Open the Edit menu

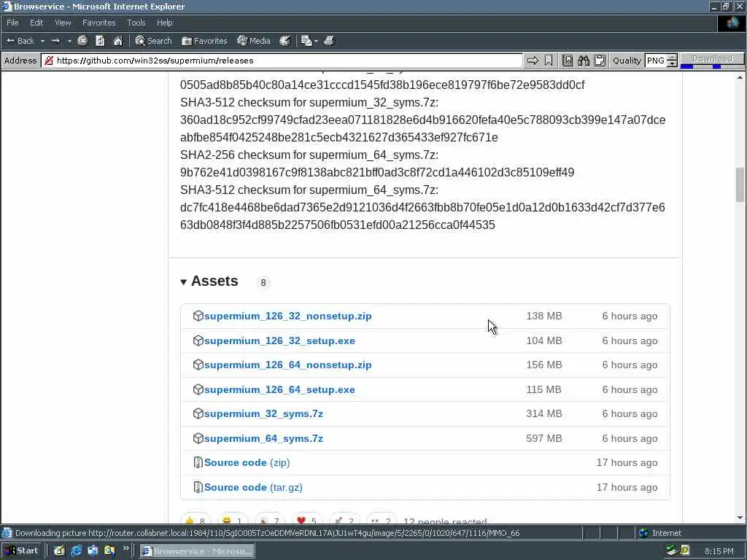point(36,23)
